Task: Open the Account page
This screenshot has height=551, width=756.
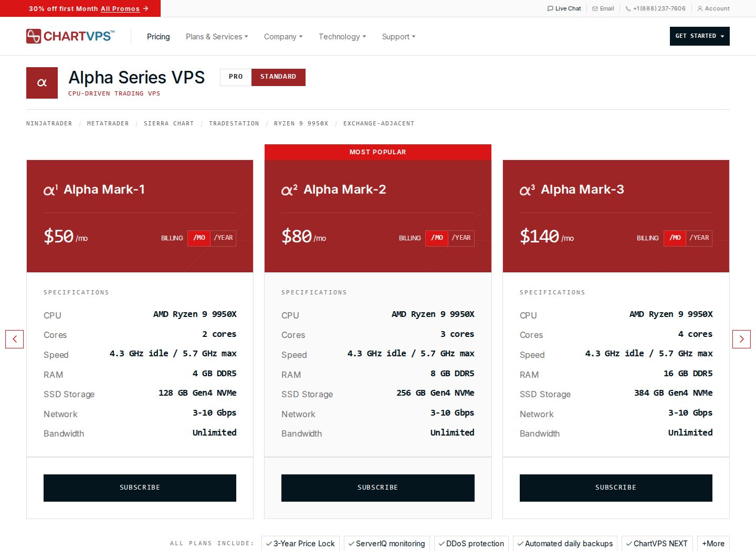Action: point(713,8)
